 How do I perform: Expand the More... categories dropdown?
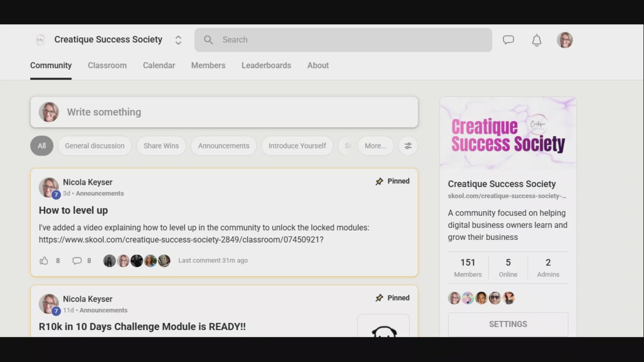click(x=375, y=146)
